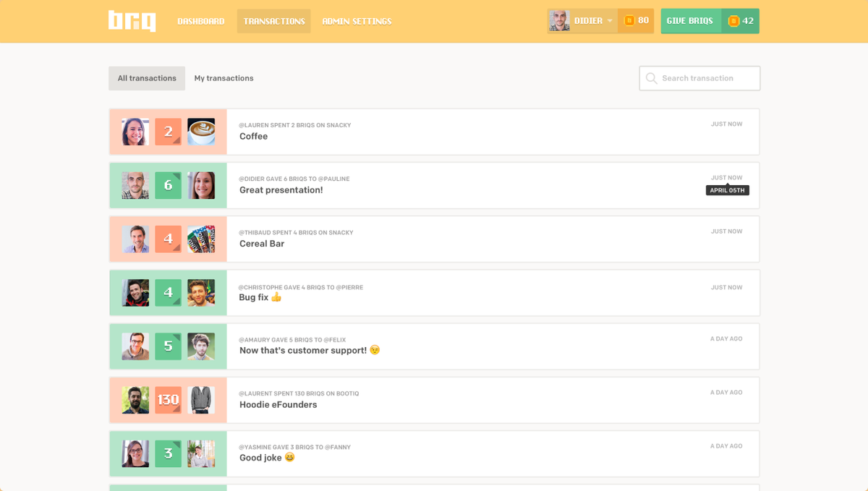Open the Good joke transaction
This screenshot has height=491, width=868.
tap(434, 453)
